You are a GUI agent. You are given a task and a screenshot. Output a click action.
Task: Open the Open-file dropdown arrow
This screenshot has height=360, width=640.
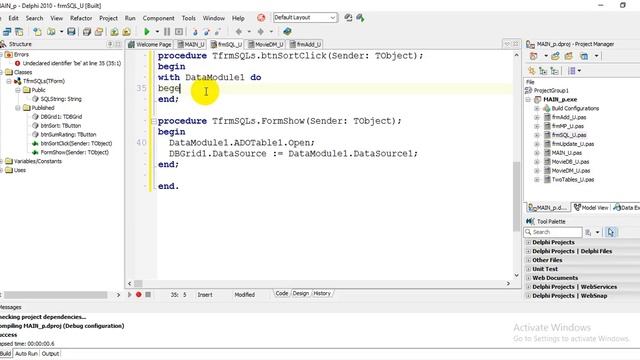[61, 31]
